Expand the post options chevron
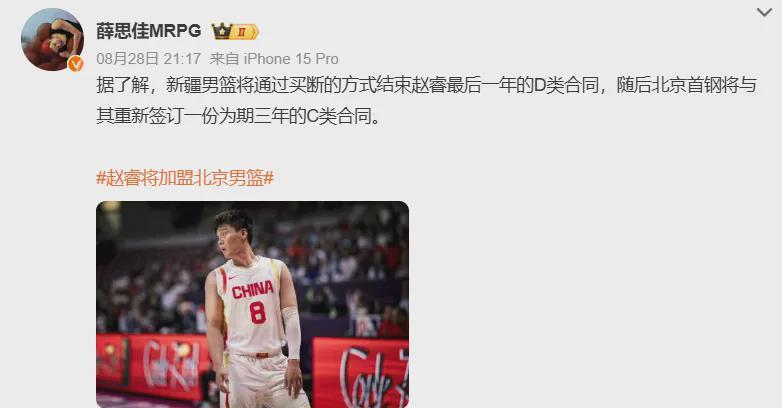This screenshot has width=782, height=408. pyautogui.click(x=764, y=12)
